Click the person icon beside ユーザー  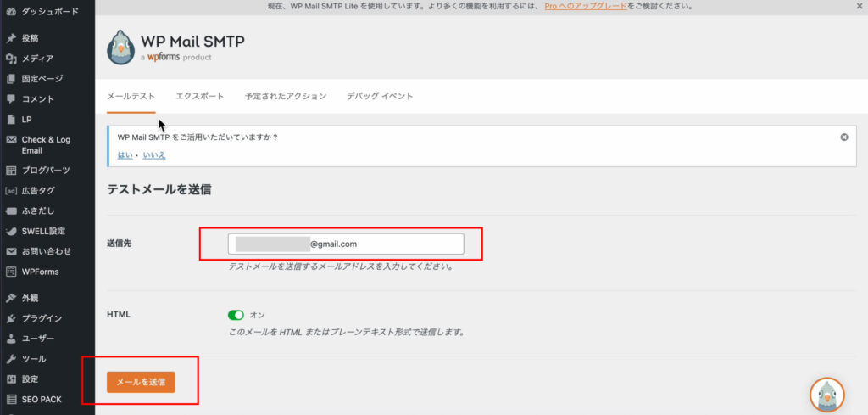(x=11, y=339)
